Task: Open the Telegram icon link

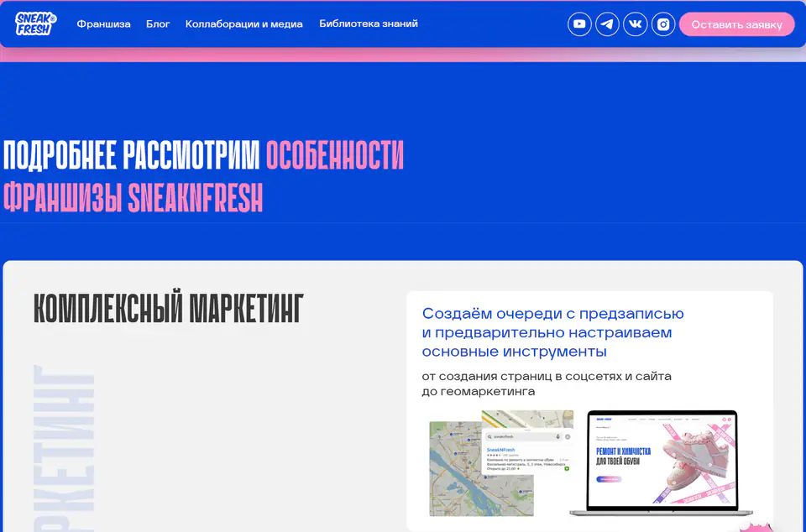Action: (x=607, y=24)
